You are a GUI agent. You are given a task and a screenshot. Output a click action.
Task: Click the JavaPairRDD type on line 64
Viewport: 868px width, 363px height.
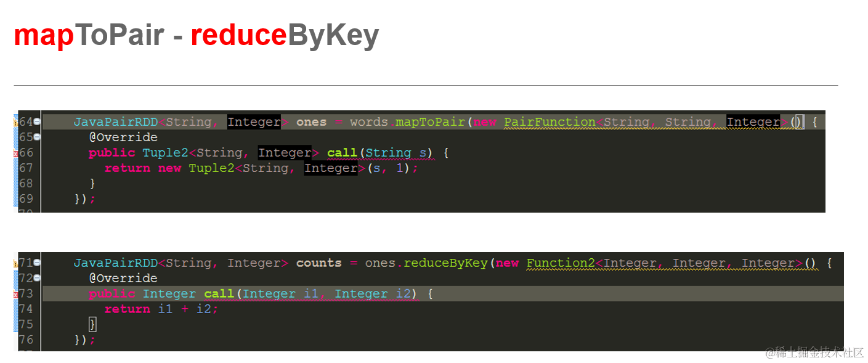[115, 122]
